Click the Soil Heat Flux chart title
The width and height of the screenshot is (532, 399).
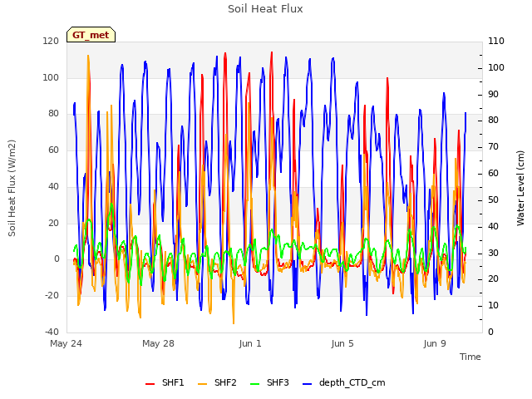point(265,9)
